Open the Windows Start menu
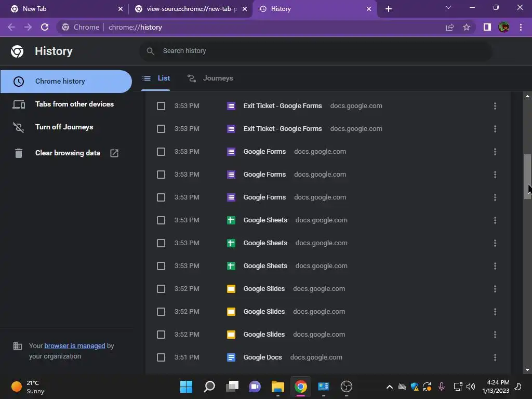The image size is (532, 399). [x=187, y=387]
